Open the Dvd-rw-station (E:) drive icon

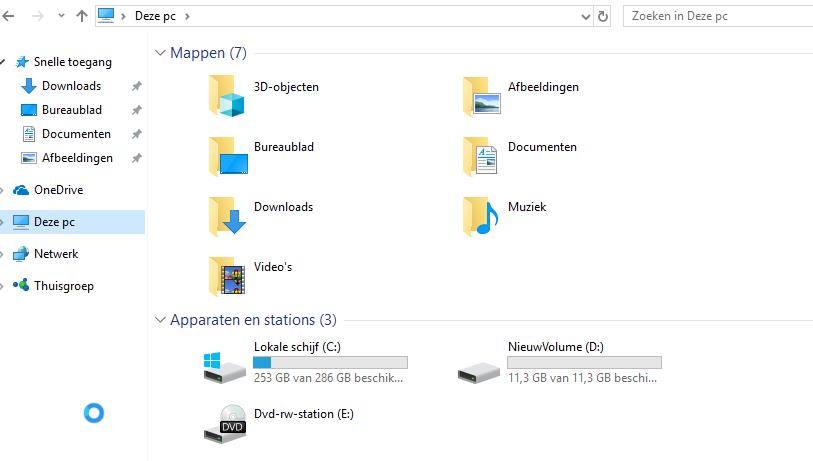(224, 424)
